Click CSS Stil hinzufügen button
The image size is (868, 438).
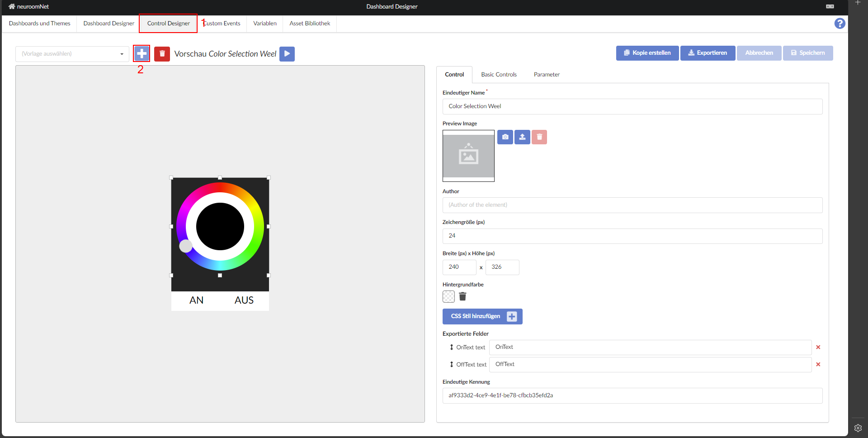tap(482, 317)
